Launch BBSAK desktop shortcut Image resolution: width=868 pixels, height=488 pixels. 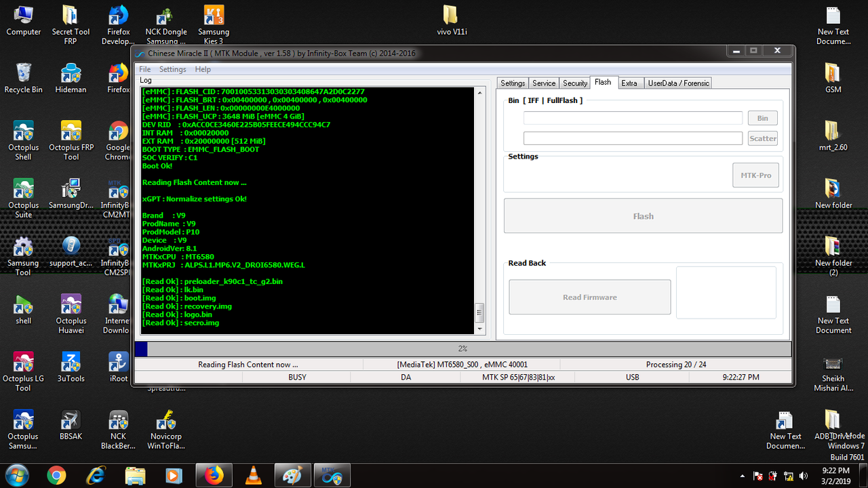pyautogui.click(x=71, y=425)
